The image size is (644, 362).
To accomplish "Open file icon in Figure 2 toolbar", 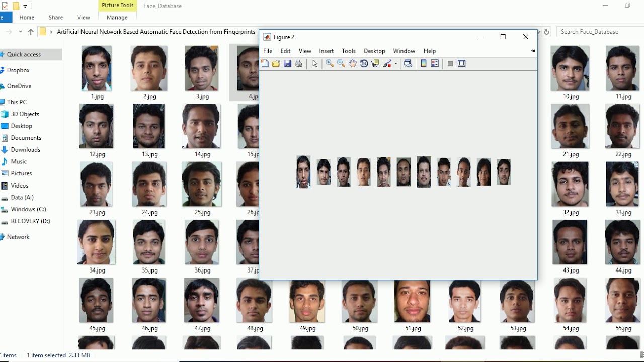I will pos(276,64).
